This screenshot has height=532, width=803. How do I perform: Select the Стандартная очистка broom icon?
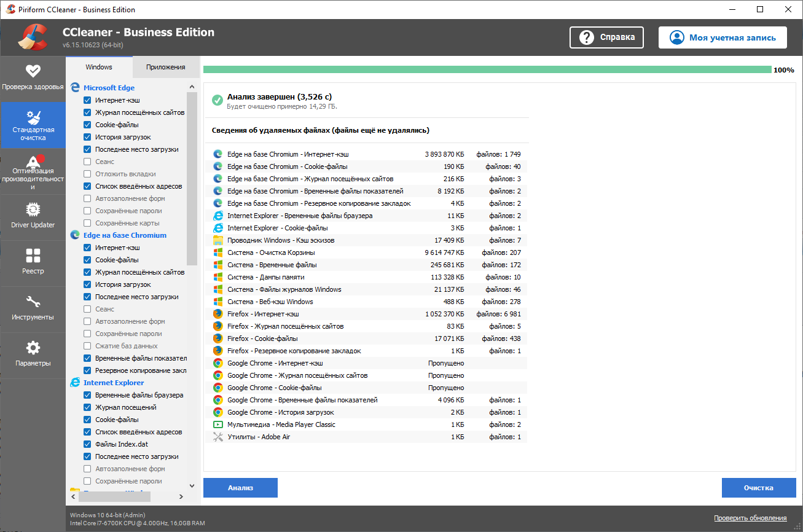(x=33, y=118)
